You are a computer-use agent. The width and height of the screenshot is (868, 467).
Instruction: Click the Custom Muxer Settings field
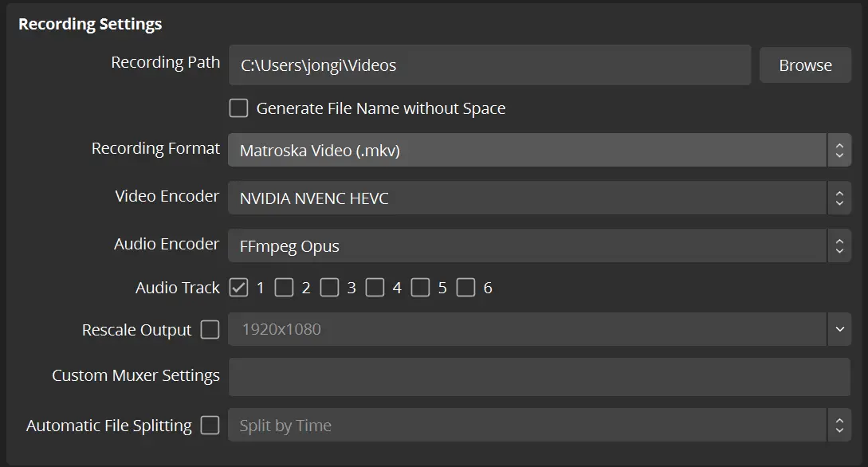click(x=539, y=377)
